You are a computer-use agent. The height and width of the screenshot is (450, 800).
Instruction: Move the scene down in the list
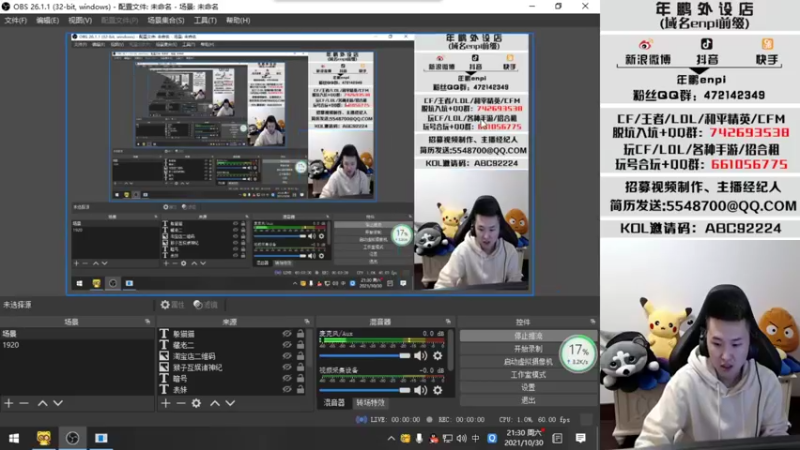58,403
